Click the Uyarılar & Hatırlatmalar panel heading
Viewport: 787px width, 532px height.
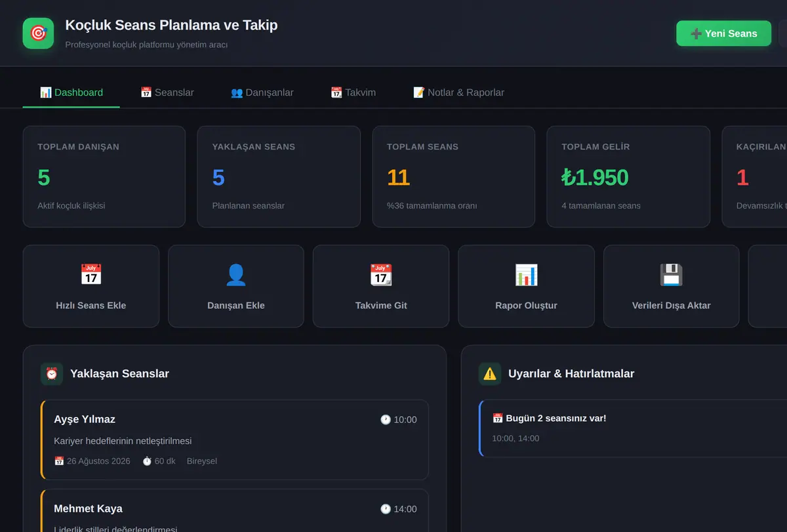[571, 374]
